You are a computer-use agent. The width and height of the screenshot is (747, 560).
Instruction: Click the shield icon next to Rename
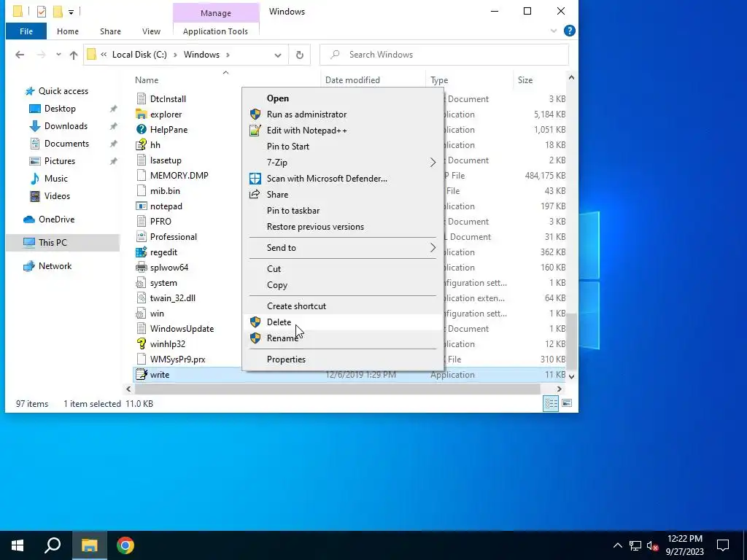pos(255,338)
